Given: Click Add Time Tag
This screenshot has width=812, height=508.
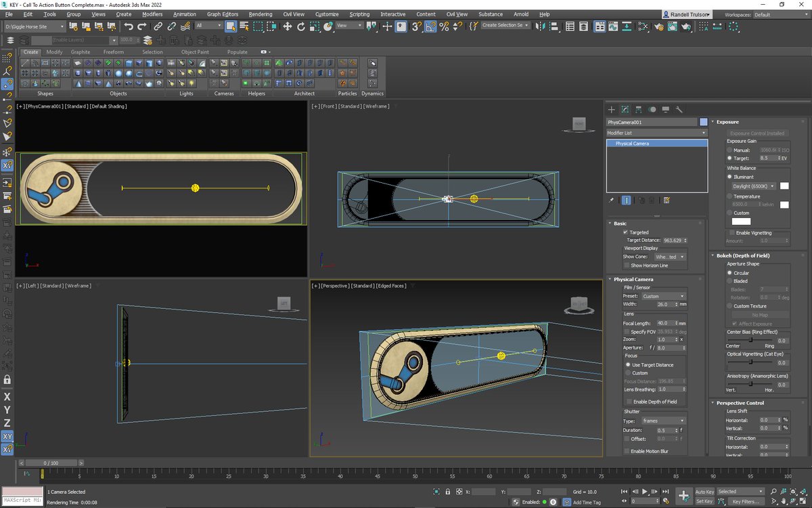Looking at the screenshot, I should point(586,502).
